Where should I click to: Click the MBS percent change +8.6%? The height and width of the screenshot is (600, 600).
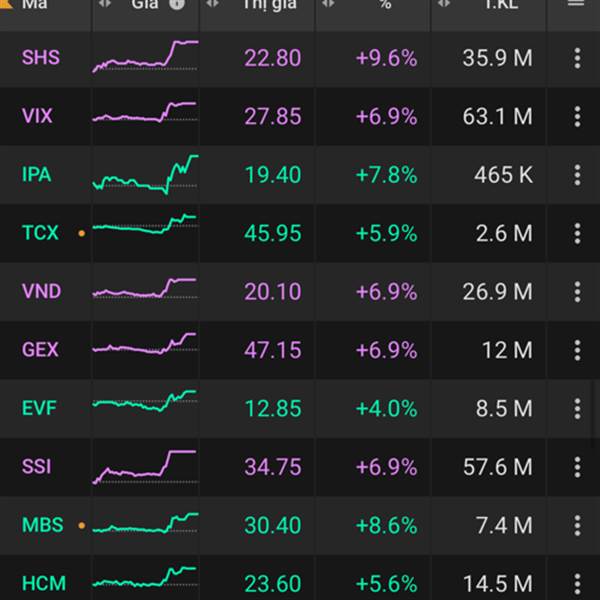[386, 525]
